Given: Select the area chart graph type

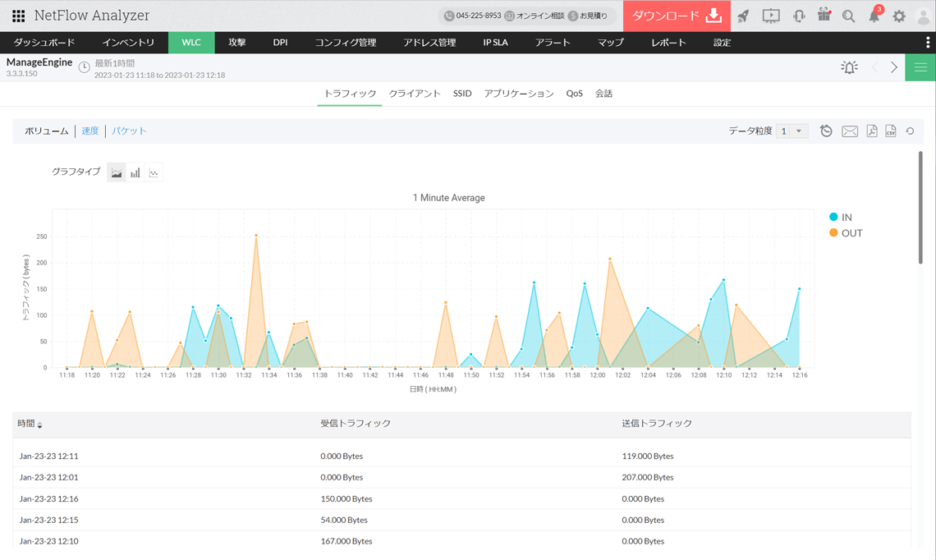Looking at the screenshot, I should pyautogui.click(x=117, y=172).
